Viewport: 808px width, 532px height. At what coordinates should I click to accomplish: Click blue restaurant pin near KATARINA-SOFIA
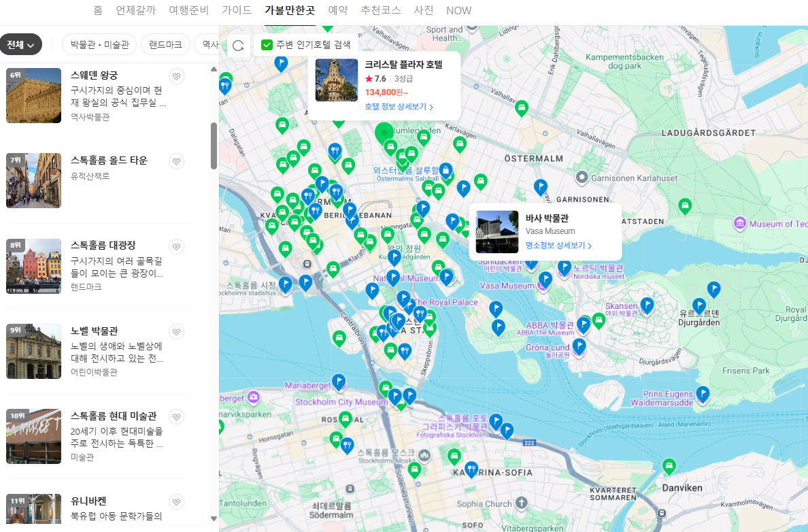coord(471,469)
